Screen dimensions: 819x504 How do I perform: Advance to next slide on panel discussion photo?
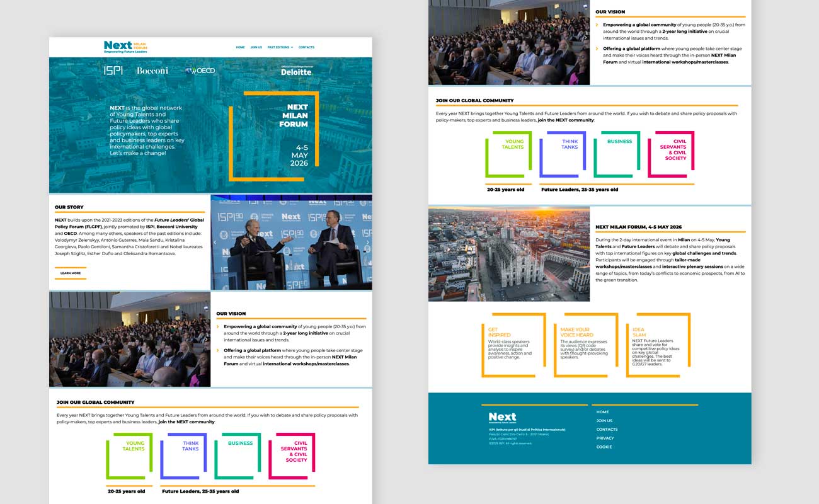tap(367, 242)
